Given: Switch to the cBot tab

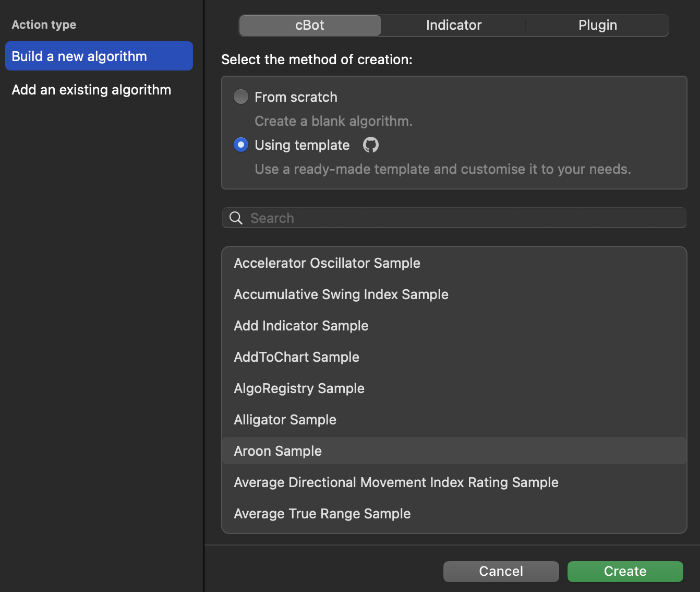Looking at the screenshot, I should coord(310,26).
